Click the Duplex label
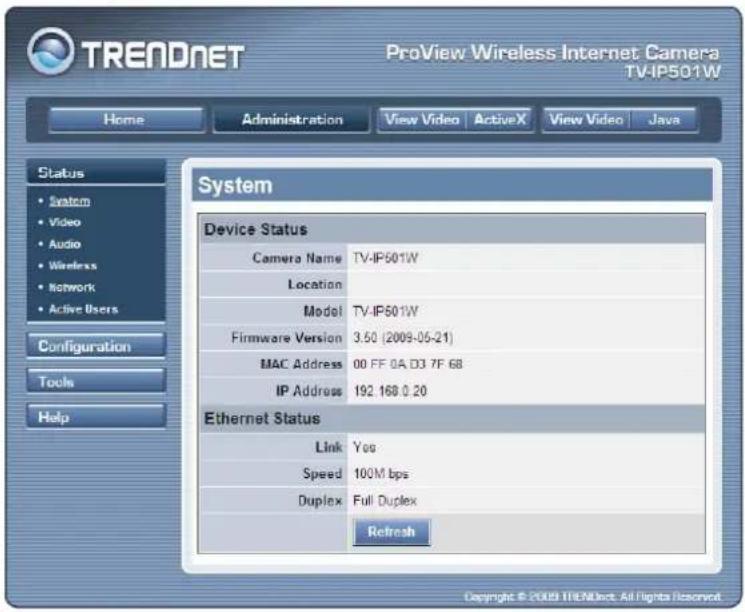 320,500
